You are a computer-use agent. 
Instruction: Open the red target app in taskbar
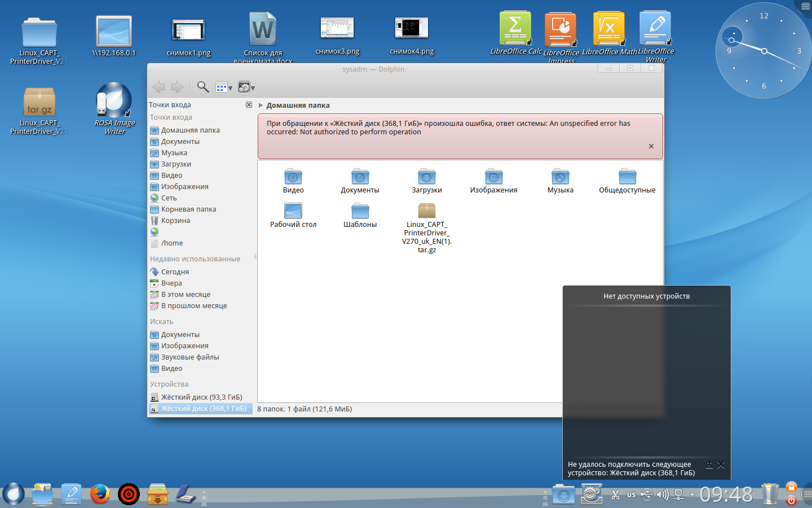coord(129,494)
